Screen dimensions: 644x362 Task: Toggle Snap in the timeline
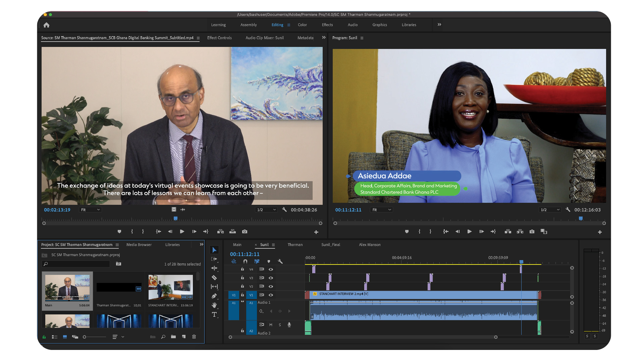coord(245,261)
